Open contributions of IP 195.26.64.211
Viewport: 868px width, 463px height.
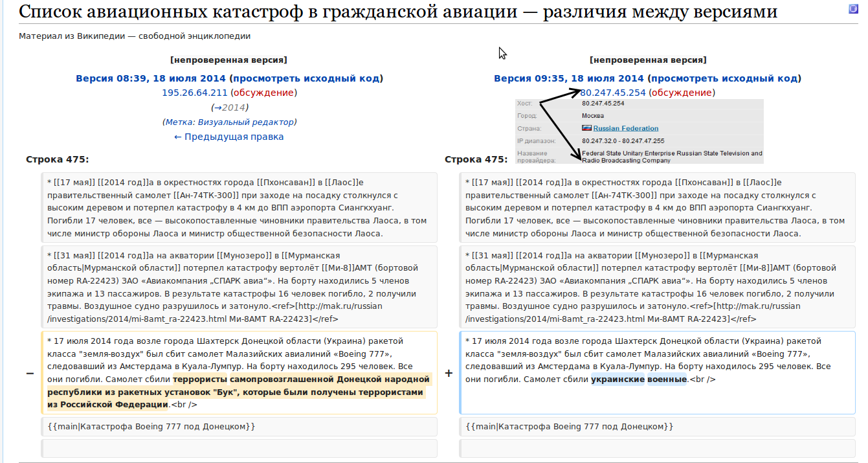[195, 93]
